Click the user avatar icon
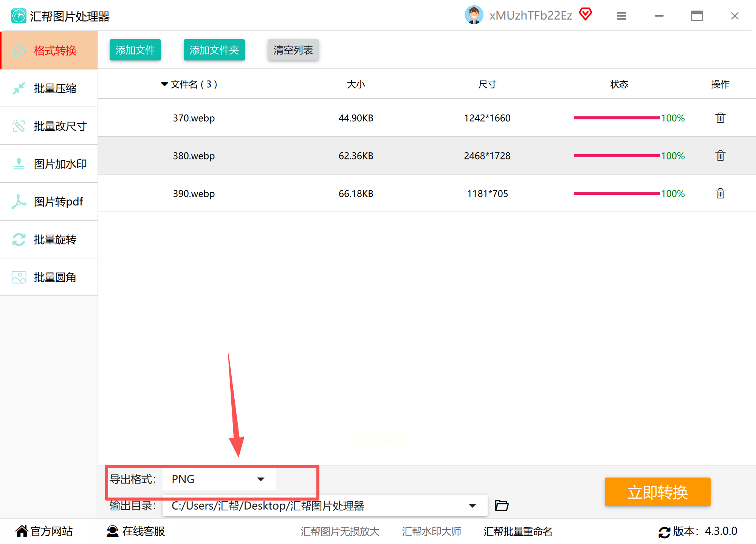 click(474, 15)
